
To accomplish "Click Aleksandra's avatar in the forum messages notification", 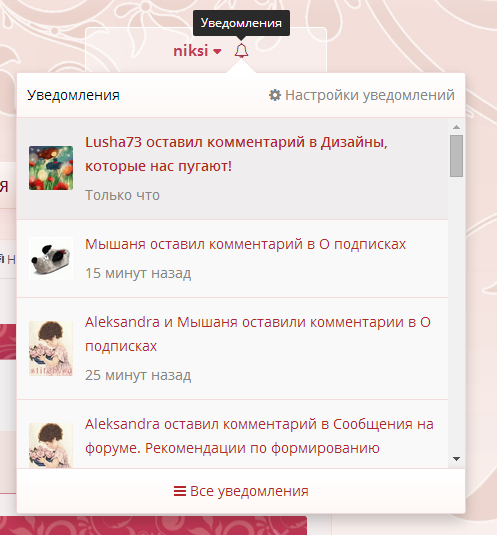I will point(51,445).
